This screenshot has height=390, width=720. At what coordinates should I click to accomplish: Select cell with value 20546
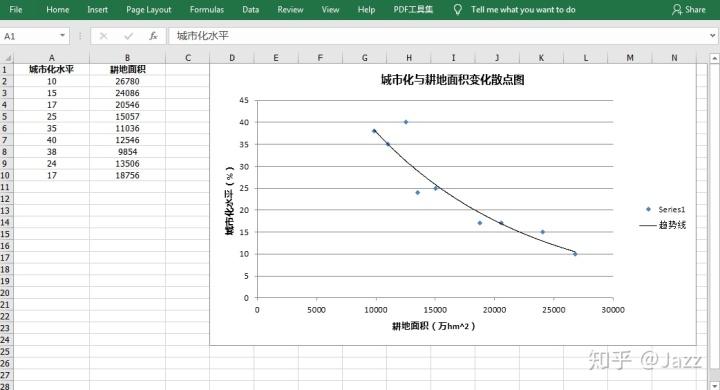pos(127,105)
